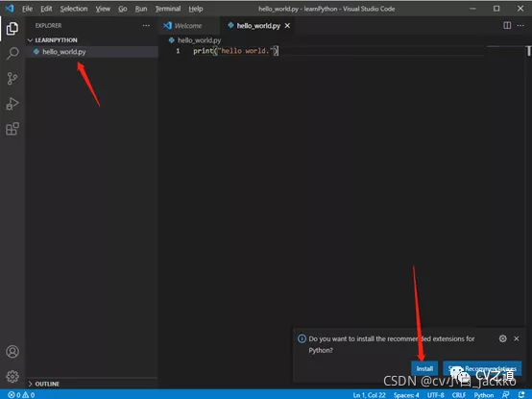Click line 1 code in editor
This screenshot has height=399, width=532.
pyautogui.click(x=236, y=51)
